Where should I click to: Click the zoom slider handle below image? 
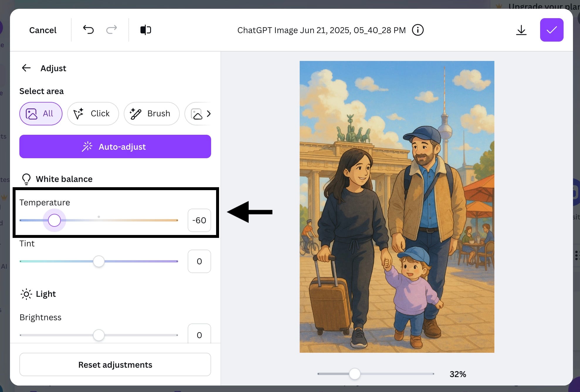[355, 374]
